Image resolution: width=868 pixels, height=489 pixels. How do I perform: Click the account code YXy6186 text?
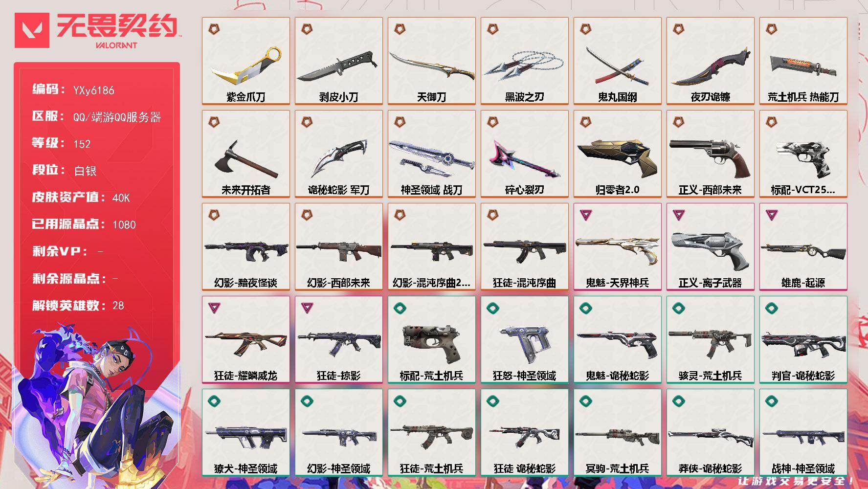click(x=93, y=90)
